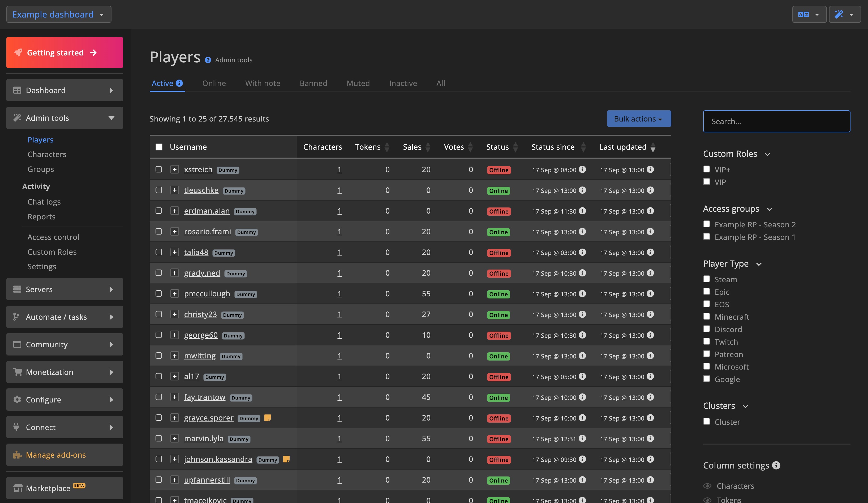Collapse the Access groups filter section
This screenshot has width=868, height=503.
pyautogui.click(x=770, y=209)
